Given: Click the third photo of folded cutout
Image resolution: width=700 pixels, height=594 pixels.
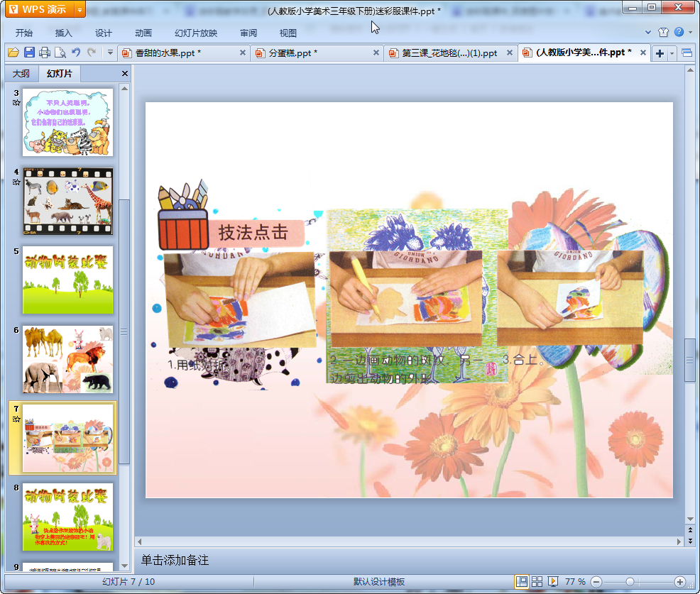Looking at the screenshot, I should pos(570,297).
